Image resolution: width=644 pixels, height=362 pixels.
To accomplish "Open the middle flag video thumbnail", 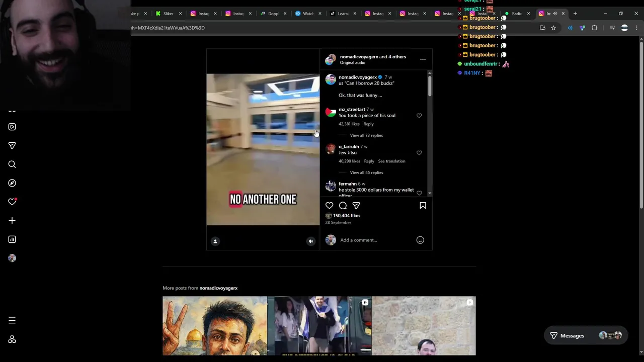I will 319,326.
